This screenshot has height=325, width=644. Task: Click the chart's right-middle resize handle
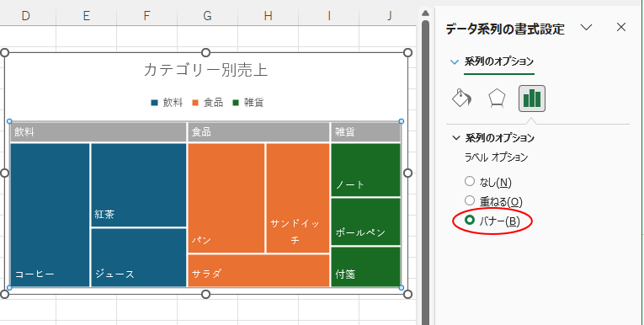pyautogui.click(x=407, y=173)
